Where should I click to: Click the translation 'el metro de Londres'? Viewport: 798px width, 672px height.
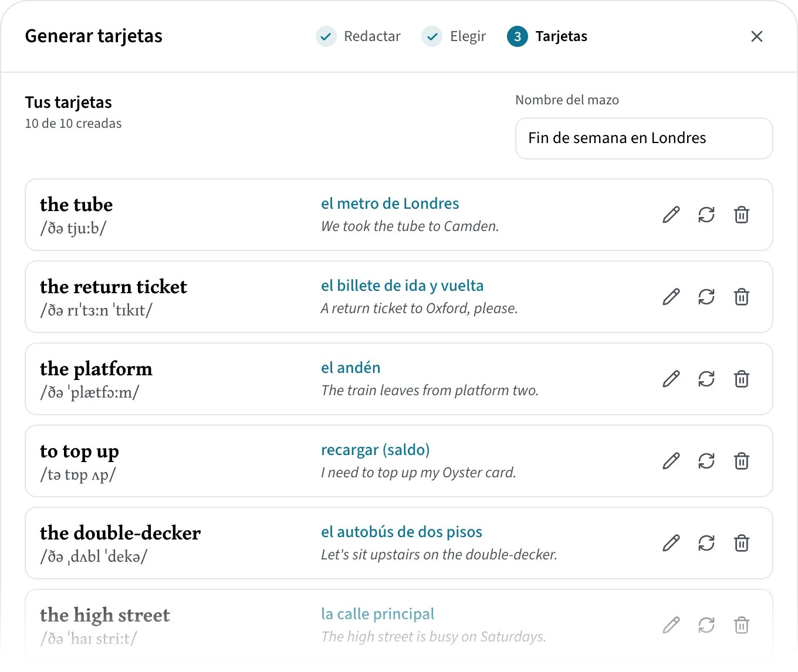point(390,203)
